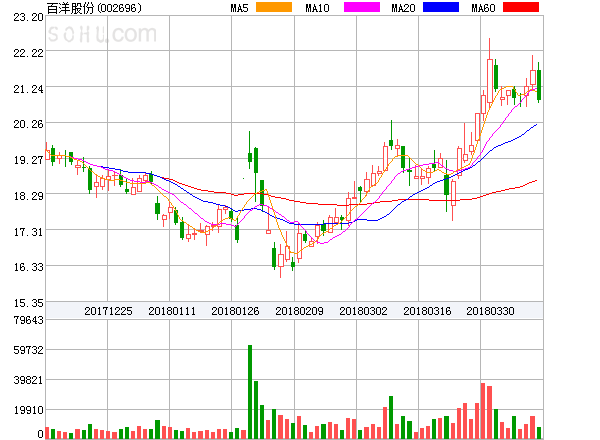The image size is (600, 440).
Task: Click the orange MA5 legend swatch
Action: point(274,7)
